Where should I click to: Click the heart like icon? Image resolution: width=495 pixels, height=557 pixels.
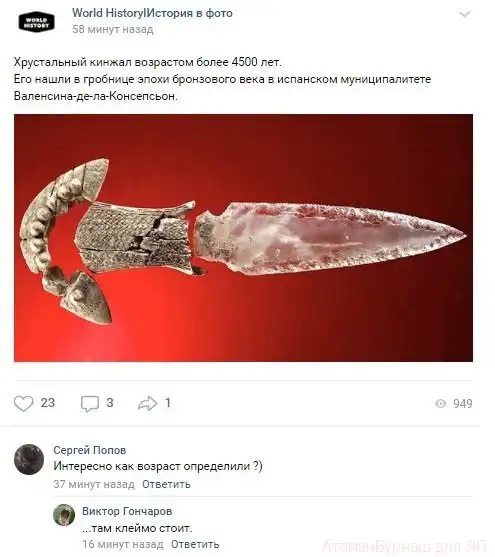coord(23,403)
